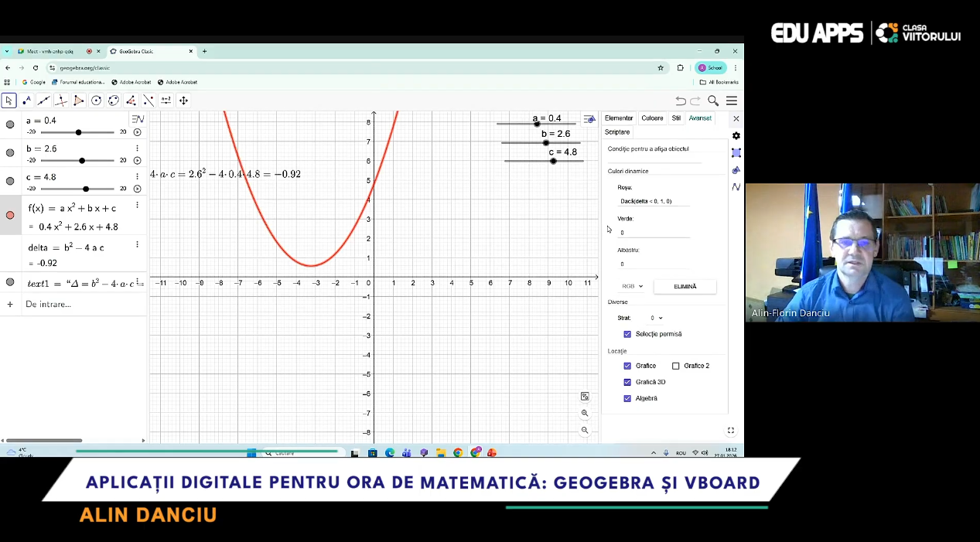
Task: Switch to the Avansat tab
Action: point(700,118)
